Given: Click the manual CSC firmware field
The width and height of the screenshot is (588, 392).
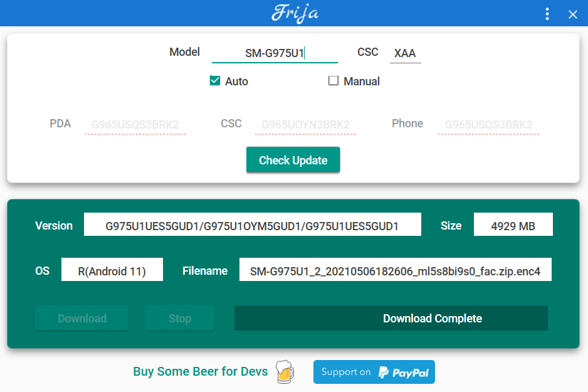Looking at the screenshot, I should coord(305,125).
